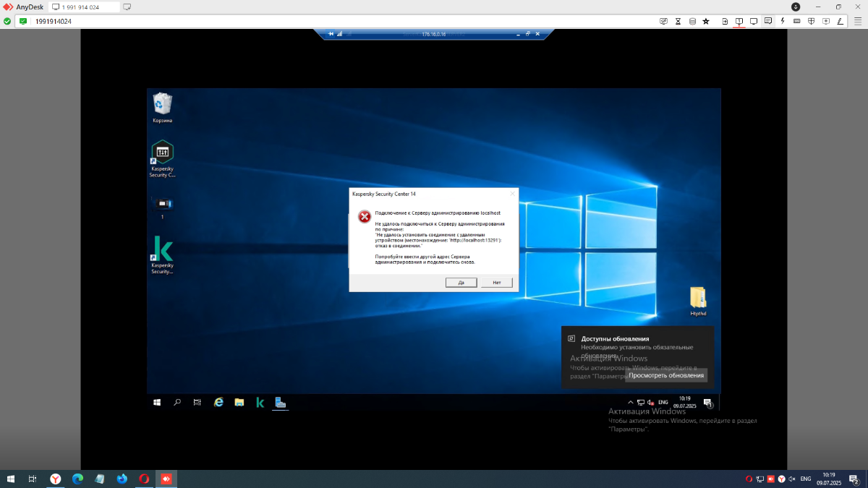
Task: Open the AnyDesk chat icon
Action: [x=768, y=21]
